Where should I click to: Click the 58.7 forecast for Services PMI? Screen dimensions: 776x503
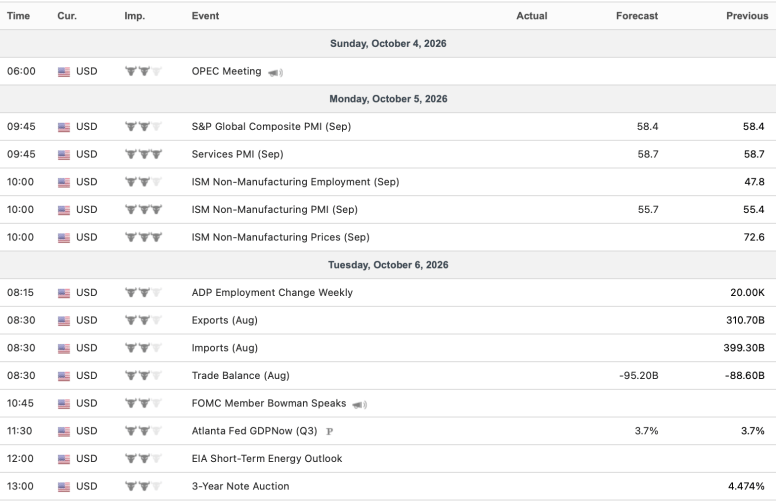coord(648,154)
